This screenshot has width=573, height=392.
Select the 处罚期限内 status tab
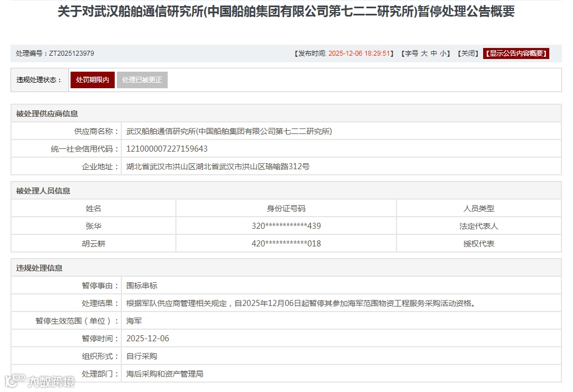coord(93,79)
